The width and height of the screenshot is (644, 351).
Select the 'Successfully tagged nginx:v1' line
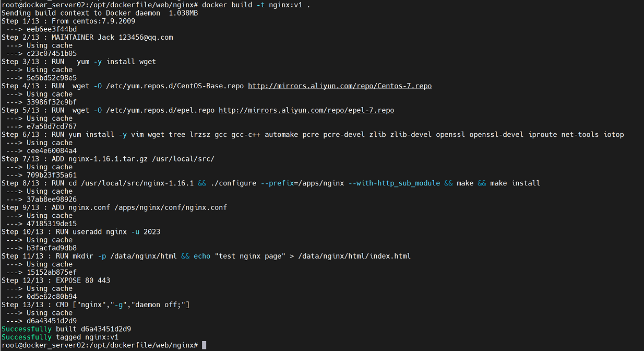click(60, 337)
